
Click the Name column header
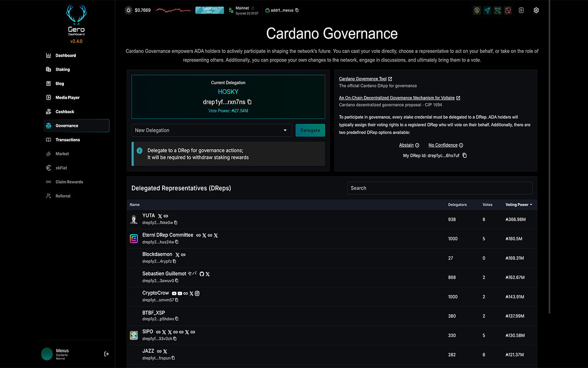(135, 205)
